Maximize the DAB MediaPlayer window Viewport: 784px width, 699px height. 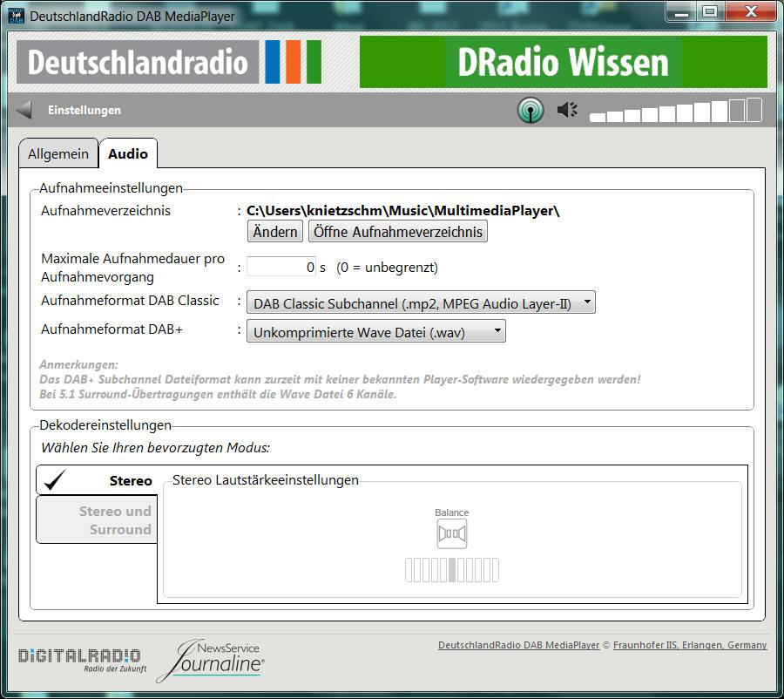coord(710,12)
